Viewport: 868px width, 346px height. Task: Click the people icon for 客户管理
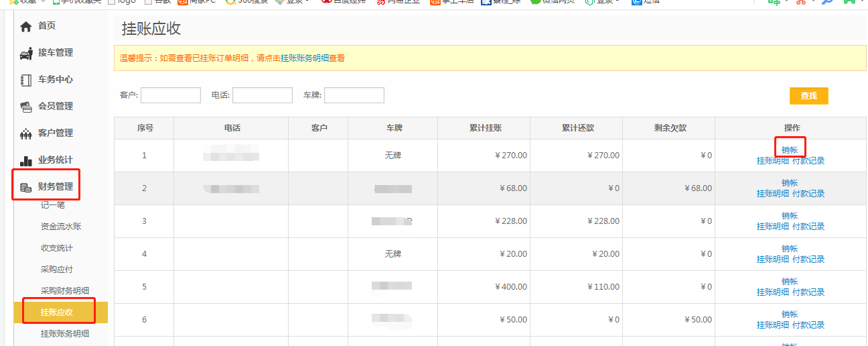pos(26,133)
